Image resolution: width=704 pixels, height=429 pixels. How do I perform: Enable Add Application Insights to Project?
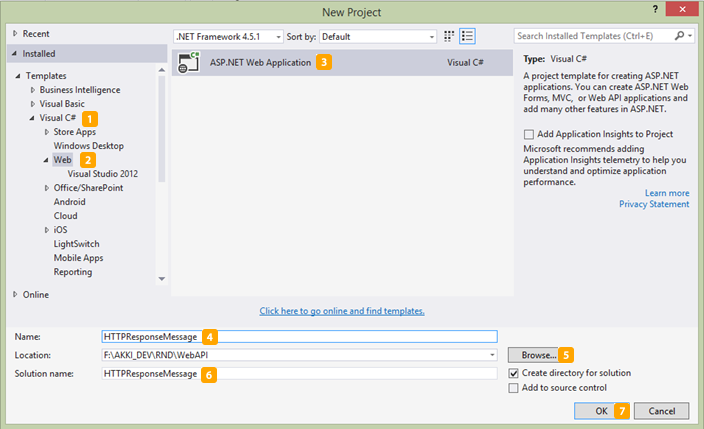tap(529, 134)
